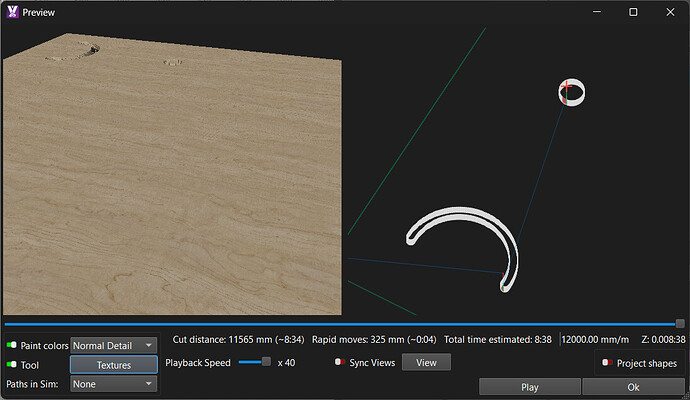Enable the Sync Views toggle
Viewport: 690px width, 400px height.
pos(339,362)
